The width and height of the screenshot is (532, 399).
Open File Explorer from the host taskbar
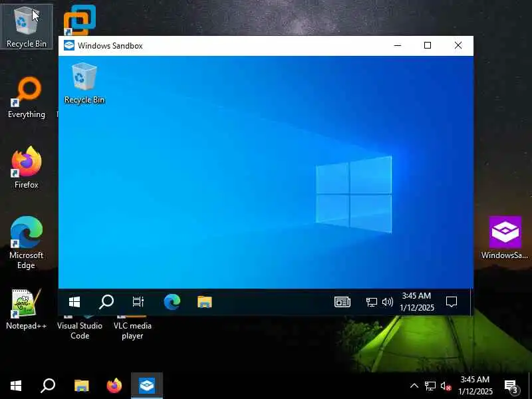click(81, 386)
